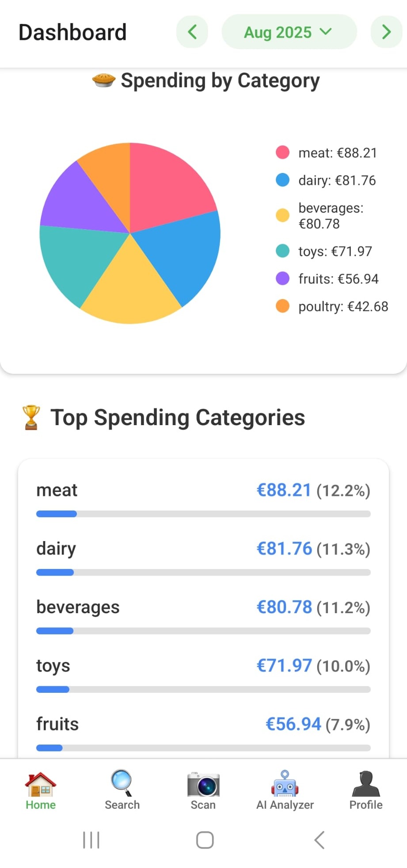Toggle dairy legend blue dot

pyautogui.click(x=282, y=180)
